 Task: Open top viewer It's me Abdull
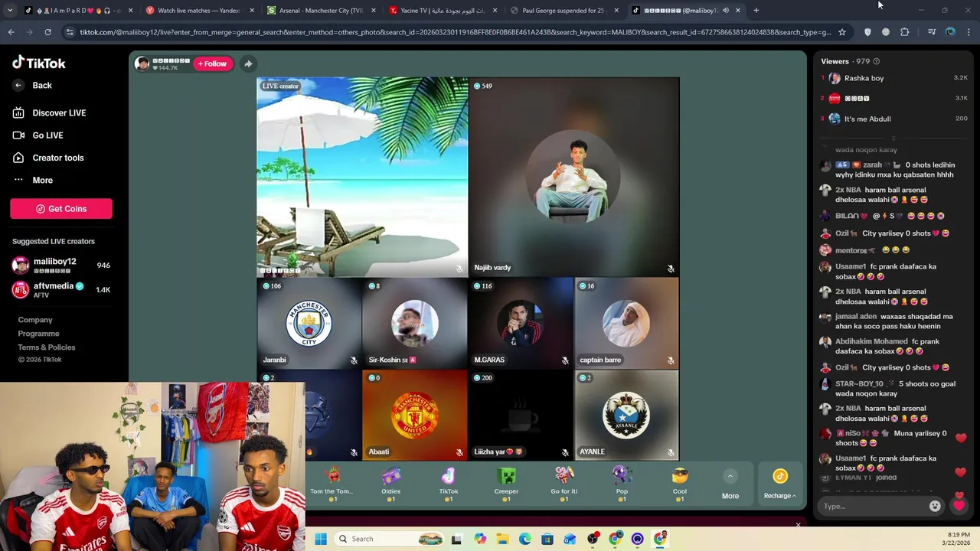tap(894, 119)
